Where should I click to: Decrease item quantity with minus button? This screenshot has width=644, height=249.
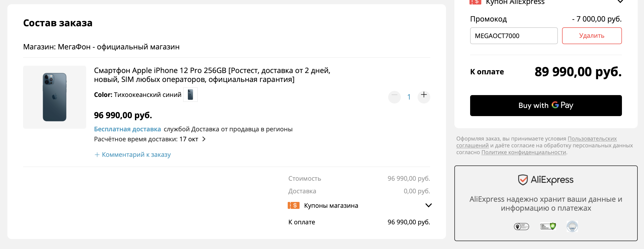(x=394, y=97)
